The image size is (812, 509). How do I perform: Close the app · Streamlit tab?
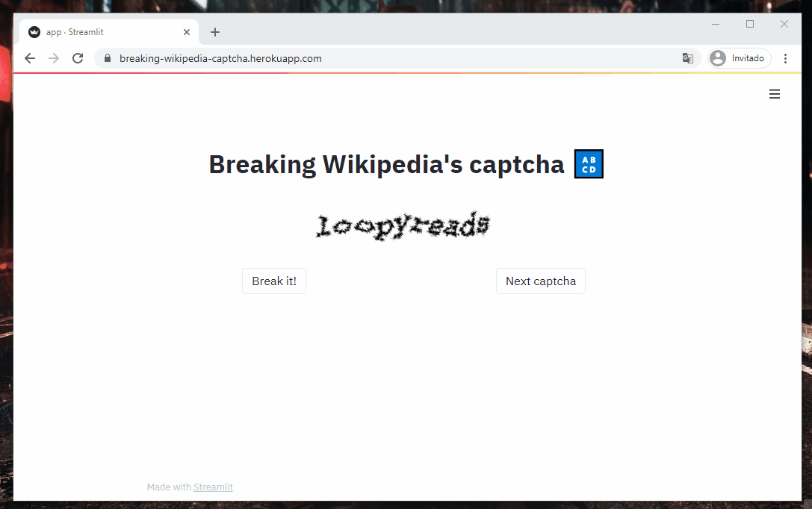coord(187,32)
